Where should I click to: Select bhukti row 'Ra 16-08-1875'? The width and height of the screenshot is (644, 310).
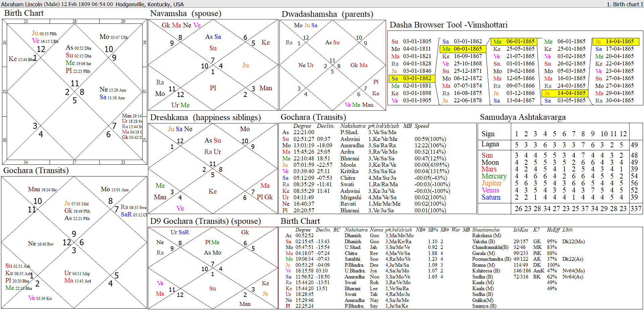pyautogui.click(x=462, y=93)
